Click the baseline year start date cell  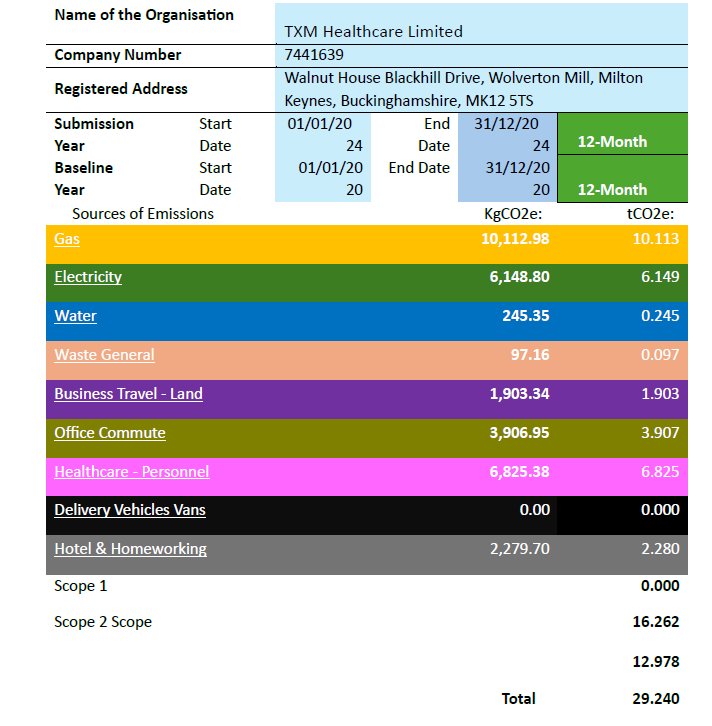[x=323, y=179]
